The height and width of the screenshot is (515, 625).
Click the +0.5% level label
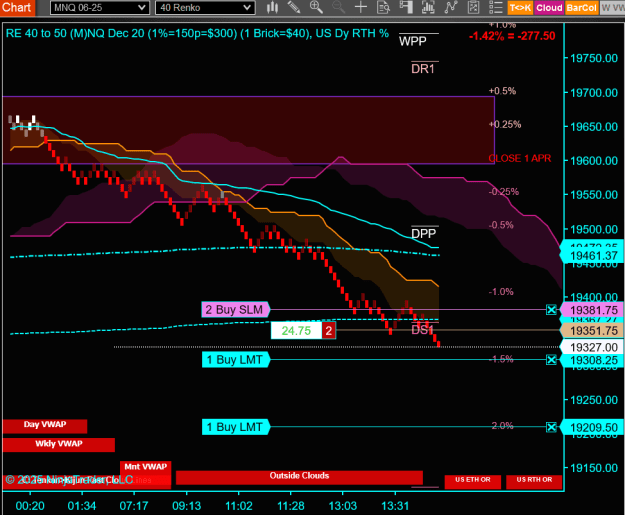coord(502,91)
